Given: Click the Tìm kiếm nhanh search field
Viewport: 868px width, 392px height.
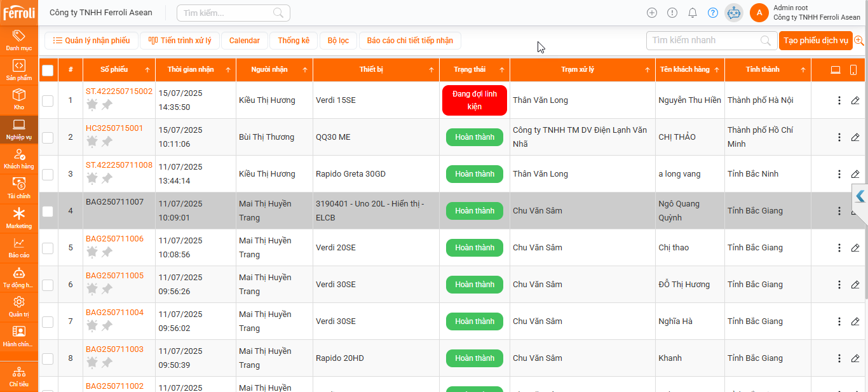Looking at the screenshot, I should (703, 41).
